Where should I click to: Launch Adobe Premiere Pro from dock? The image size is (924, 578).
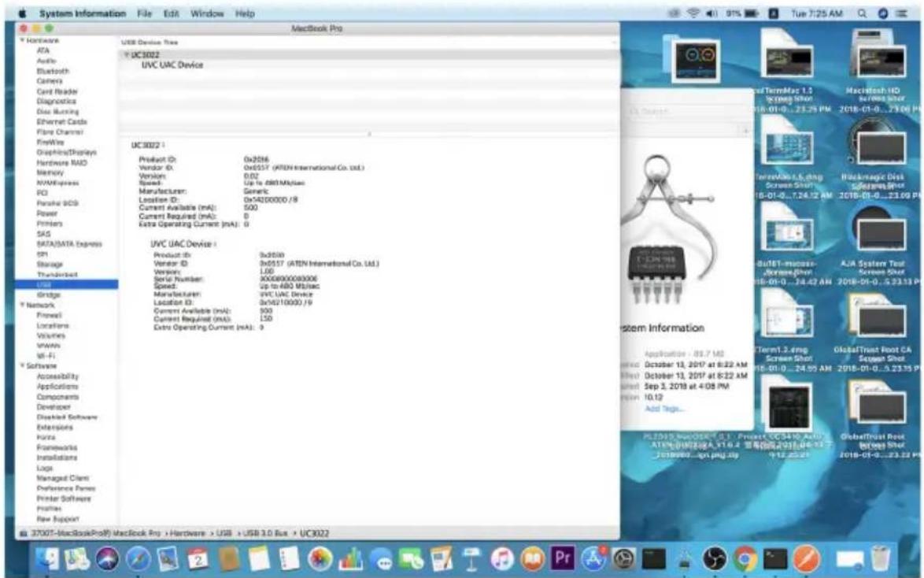coord(563,558)
